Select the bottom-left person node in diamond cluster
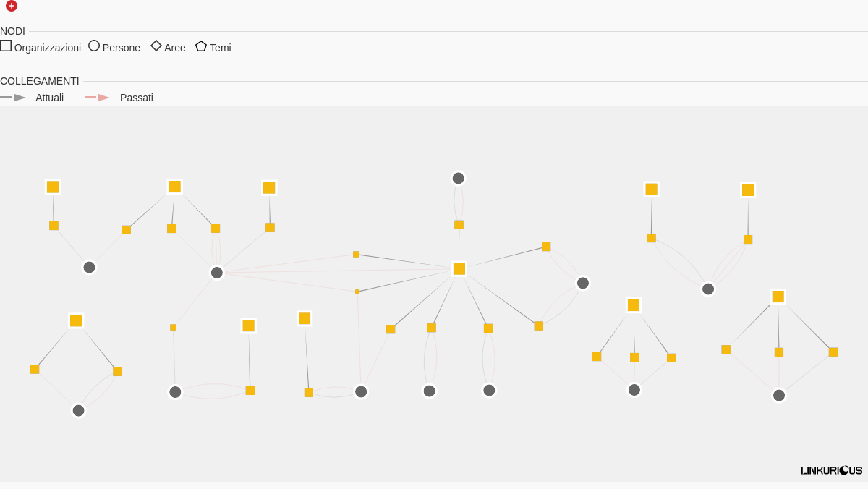This screenshot has width=868, height=489. 79,410
